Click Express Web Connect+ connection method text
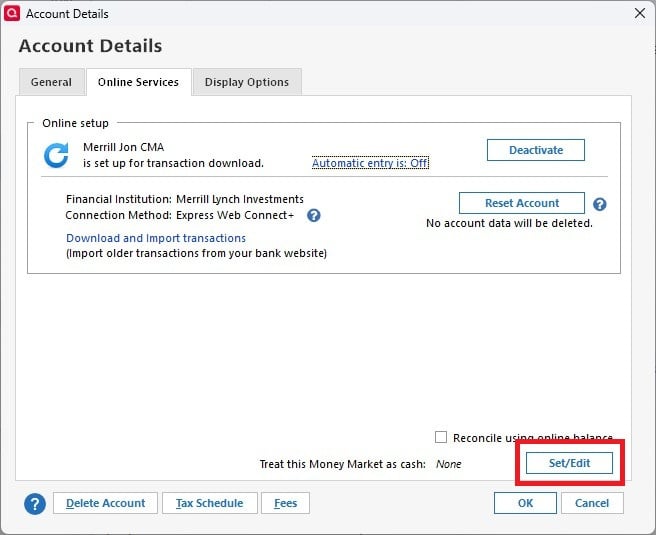This screenshot has width=656, height=535. click(235, 215)
